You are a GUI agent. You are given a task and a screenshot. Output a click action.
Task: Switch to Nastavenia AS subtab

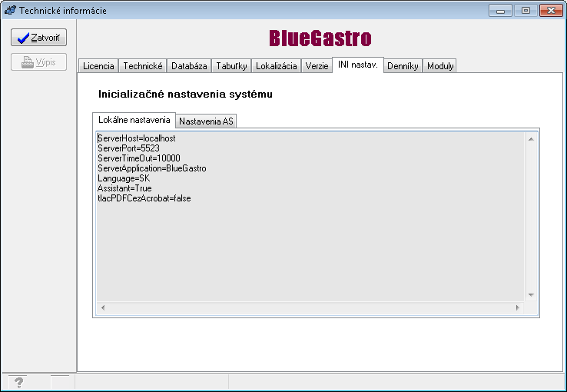pyautogui.click(x=206, y=121)
